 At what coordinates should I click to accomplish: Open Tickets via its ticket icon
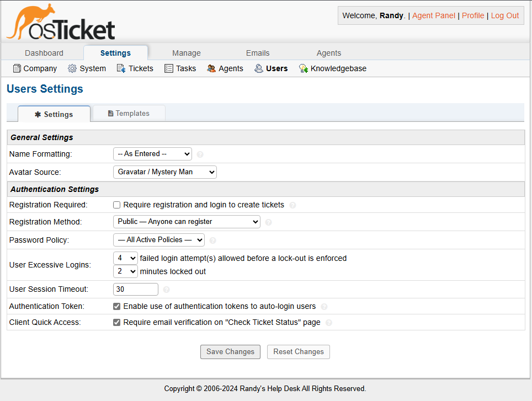120,68
